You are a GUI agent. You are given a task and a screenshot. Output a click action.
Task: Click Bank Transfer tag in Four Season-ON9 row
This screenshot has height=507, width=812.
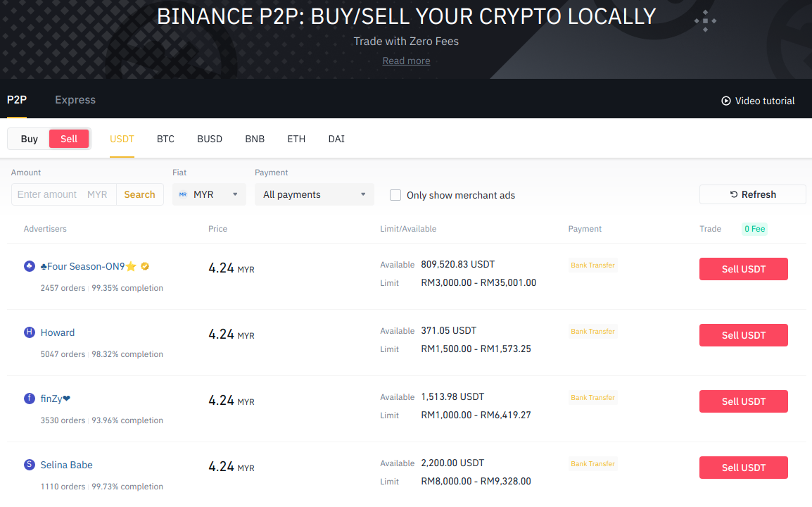coord(593,265)
